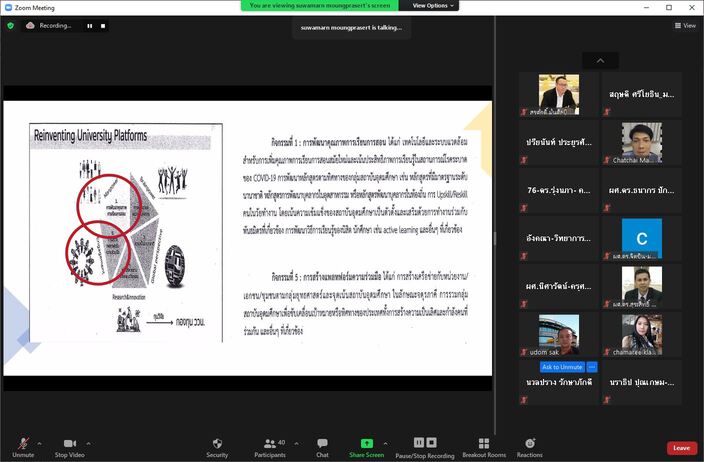Click the green encryption shield icon
The height and width of the screenshot is (462, 704).
click(10, 26)
